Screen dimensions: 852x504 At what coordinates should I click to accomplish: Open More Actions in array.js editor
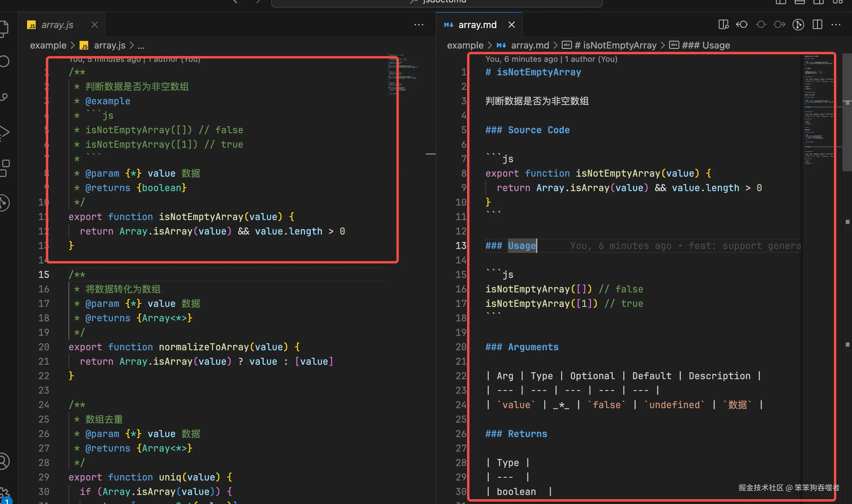coord(419,25)
